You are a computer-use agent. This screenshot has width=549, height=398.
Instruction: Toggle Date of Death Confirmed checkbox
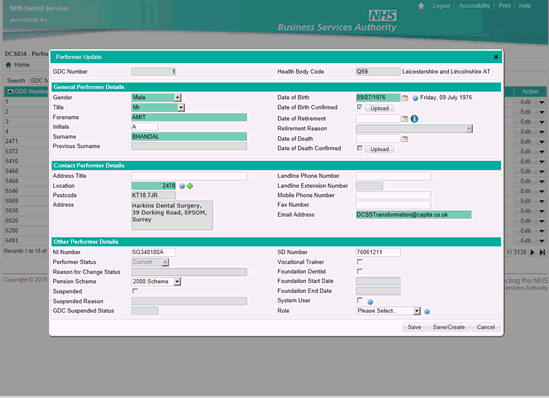360,148
